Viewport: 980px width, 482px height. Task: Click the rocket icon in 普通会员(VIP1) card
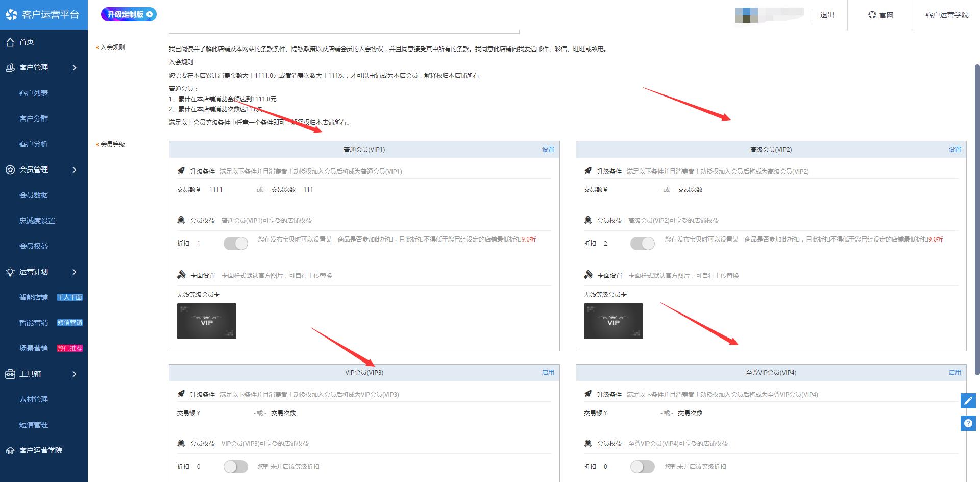click(x=181, y=171)
